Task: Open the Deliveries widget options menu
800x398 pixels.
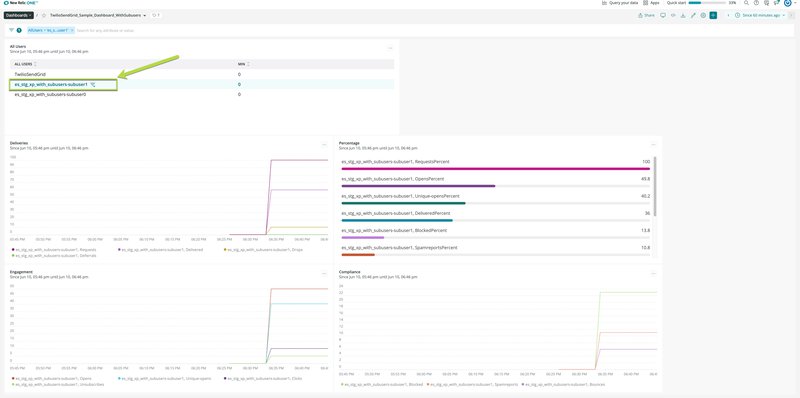Action: (x=324, y=144)
